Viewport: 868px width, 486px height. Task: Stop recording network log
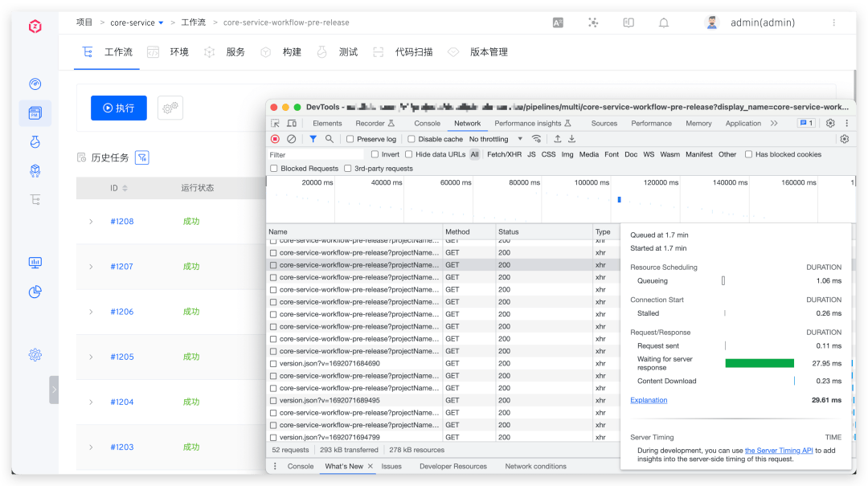pyautogui.click(x=275, y=139)
